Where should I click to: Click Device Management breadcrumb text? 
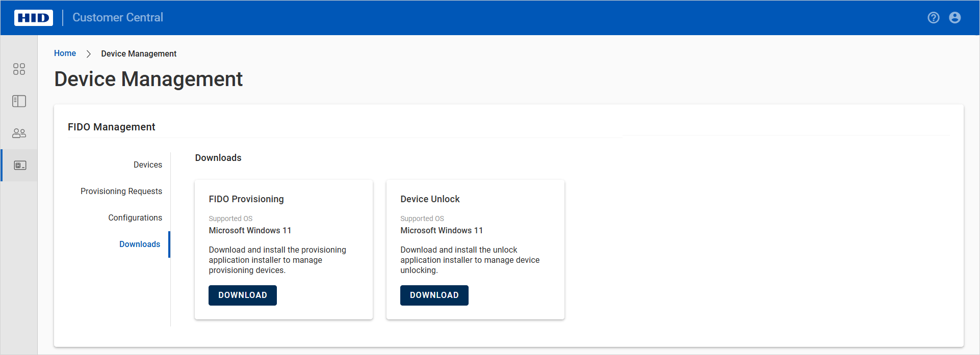(139, 54)
